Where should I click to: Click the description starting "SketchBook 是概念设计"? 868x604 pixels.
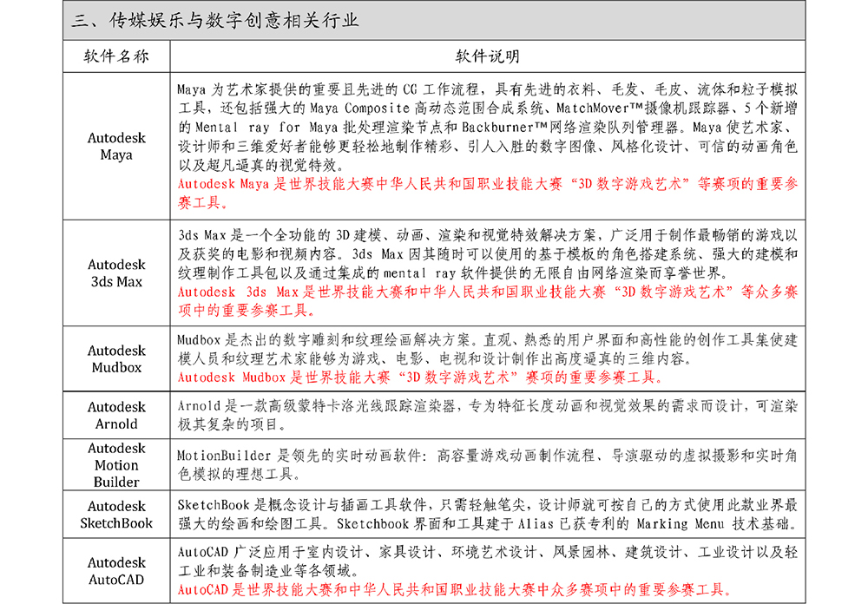click(x=488, y=515)
